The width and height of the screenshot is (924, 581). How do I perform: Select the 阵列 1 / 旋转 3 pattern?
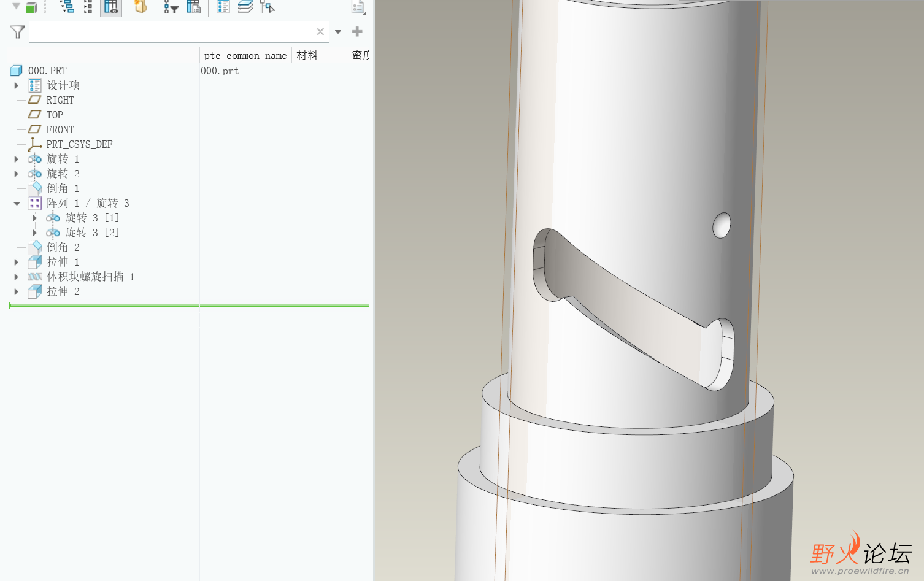pyautogui.click(x=88, y=203)
